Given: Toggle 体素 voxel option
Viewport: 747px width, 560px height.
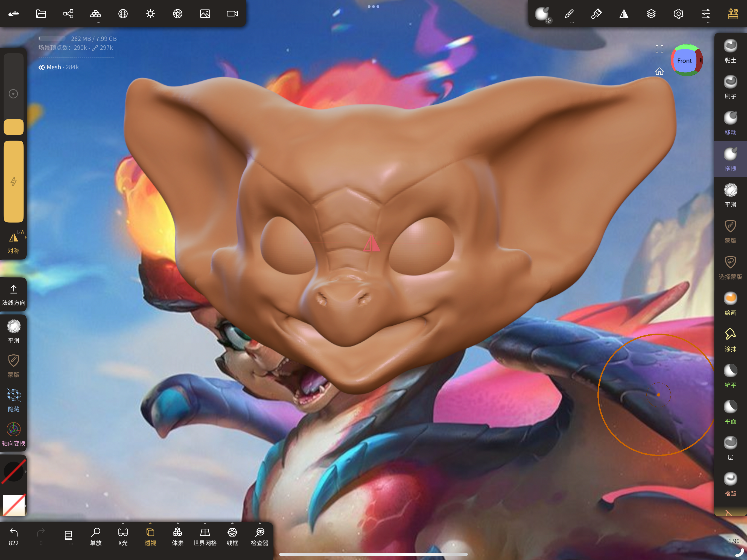Looking at the screenshot, I should click(x=178, y=536).
